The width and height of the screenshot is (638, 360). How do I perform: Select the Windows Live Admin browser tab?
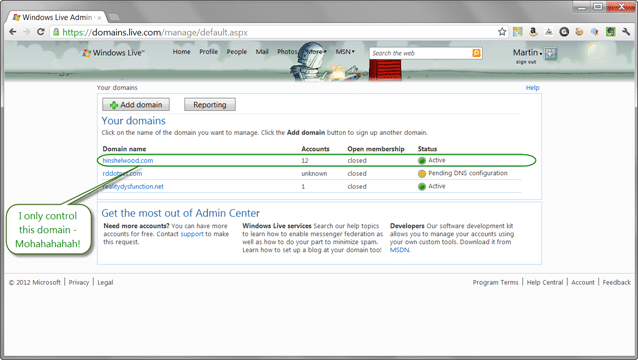point(56,17)
